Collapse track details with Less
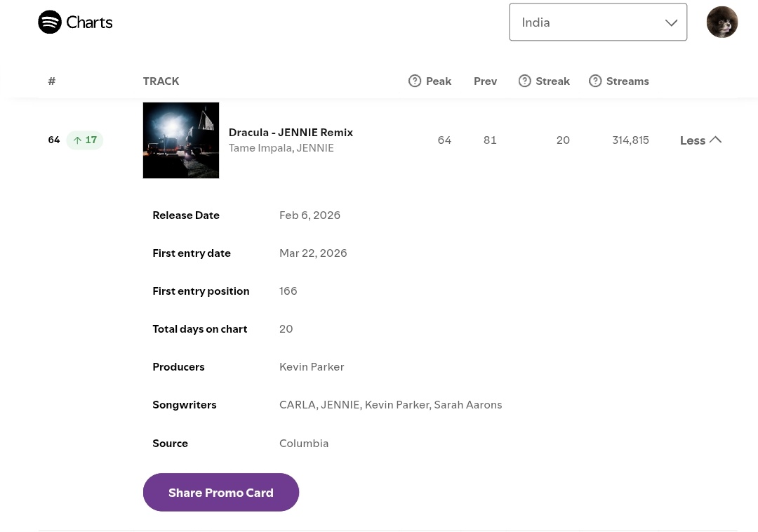Viewport: 758px width, 532px height. coord(700,140)
